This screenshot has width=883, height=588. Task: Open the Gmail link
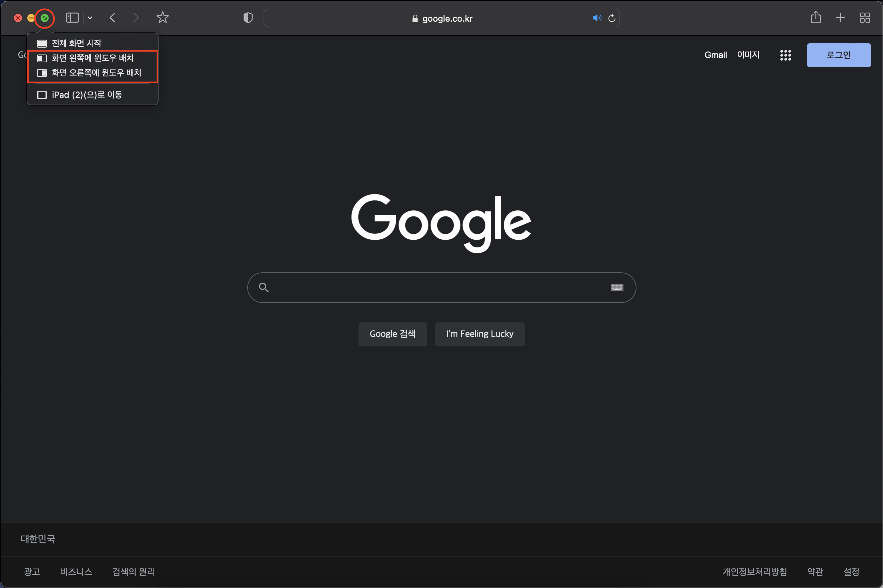click(x=715, y=55)
